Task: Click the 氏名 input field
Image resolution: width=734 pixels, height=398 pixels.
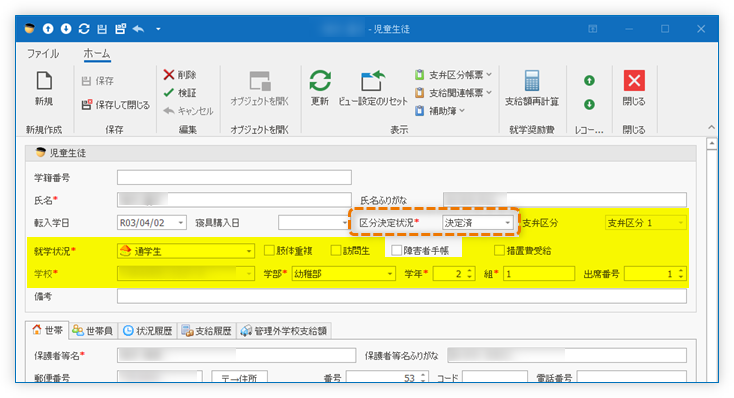Action: coord(234,200)
